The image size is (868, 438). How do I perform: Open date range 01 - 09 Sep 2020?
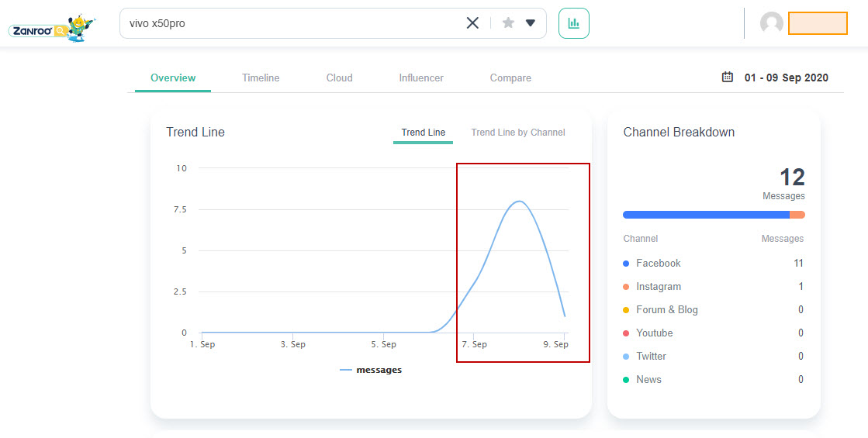786,78
